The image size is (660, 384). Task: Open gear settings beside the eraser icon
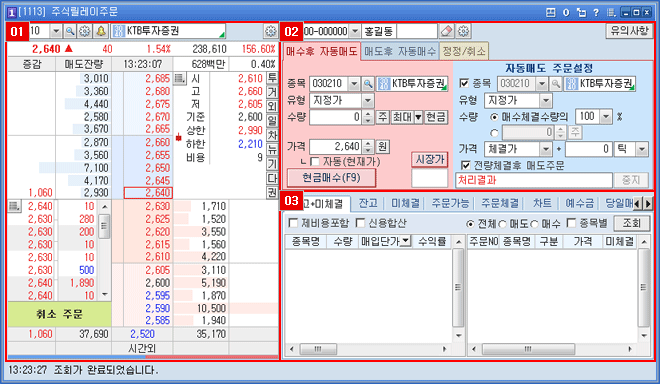point(463,31)
